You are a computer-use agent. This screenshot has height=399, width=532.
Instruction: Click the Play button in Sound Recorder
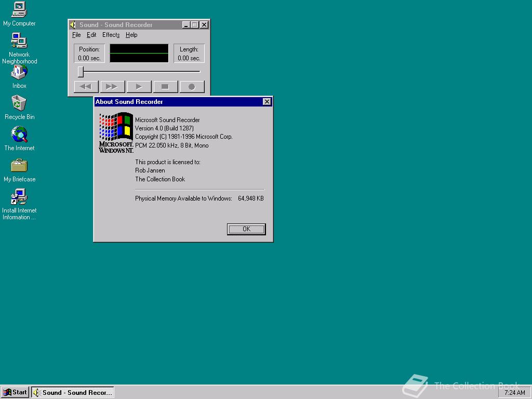pos(139,87)
